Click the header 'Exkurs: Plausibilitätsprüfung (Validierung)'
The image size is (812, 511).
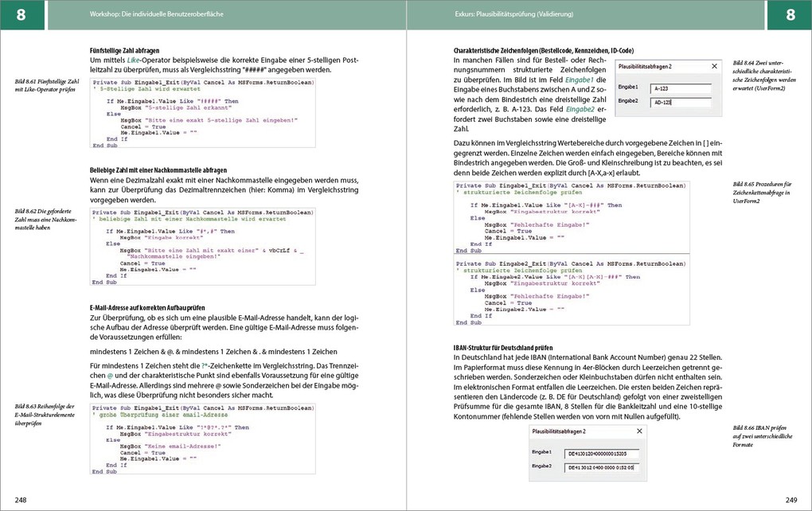point(513,14)
